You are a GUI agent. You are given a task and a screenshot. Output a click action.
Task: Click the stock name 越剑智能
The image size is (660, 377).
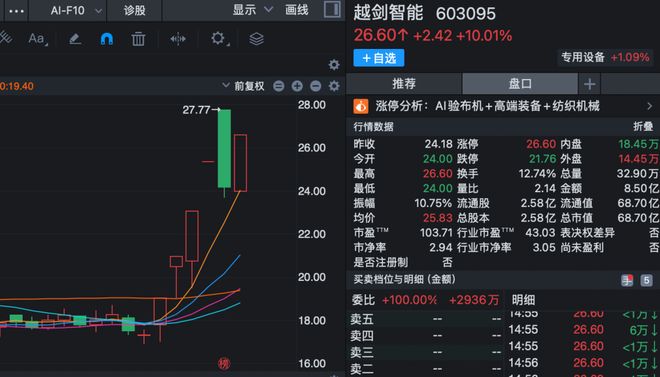coord(388,13)
